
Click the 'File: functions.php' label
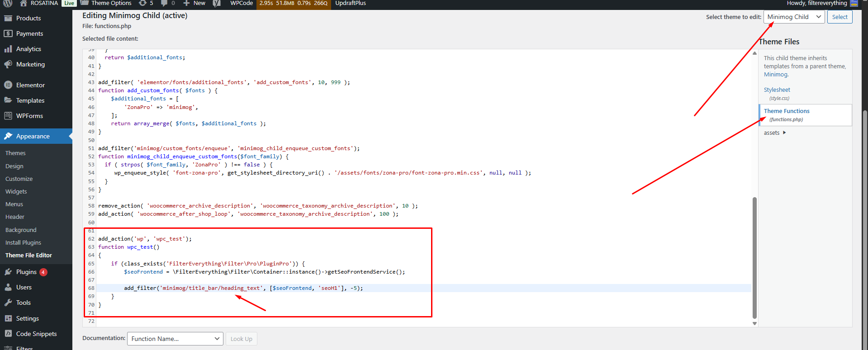[x=107, y=26]
